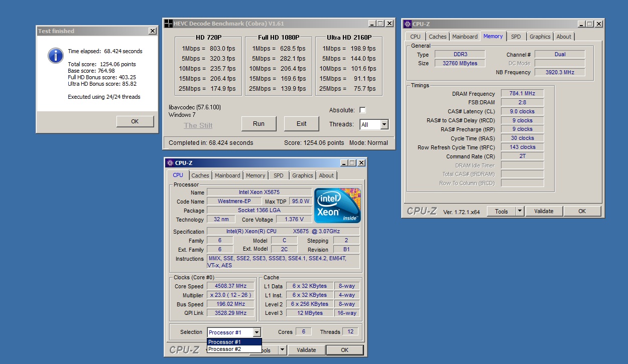
Task: Click the Row Refresh Cycle Time 143 clocks value
Action: coord(522,147)
